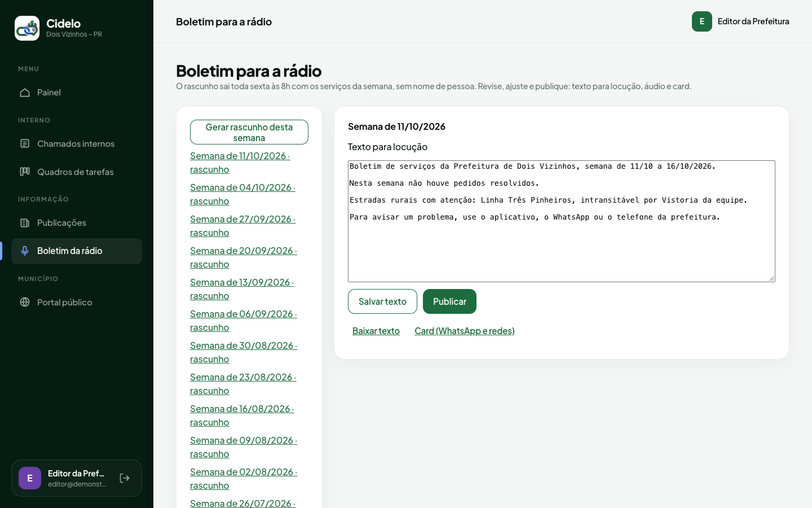This screenshot has height=508, width=812.
Task: Open draft Semana de 20/09/2026
Action: pyautogui.click(x=244, y=257)
